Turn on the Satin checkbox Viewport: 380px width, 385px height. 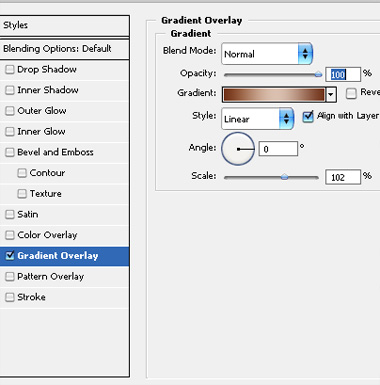10,214
